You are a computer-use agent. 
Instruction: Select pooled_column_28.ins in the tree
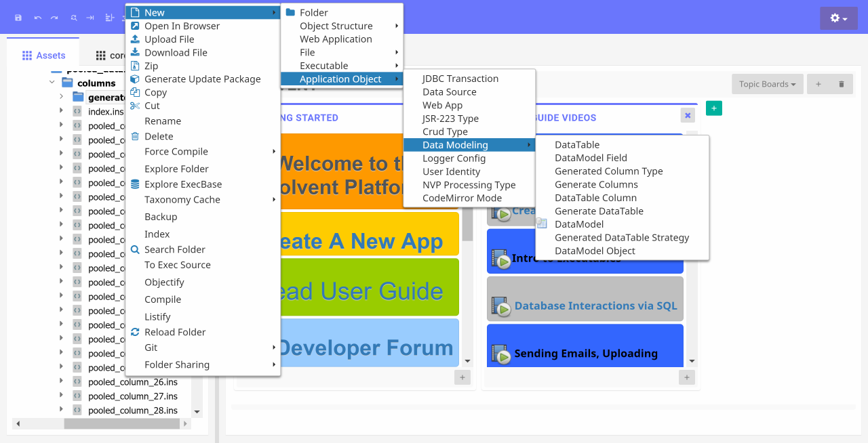click(133, 410)
